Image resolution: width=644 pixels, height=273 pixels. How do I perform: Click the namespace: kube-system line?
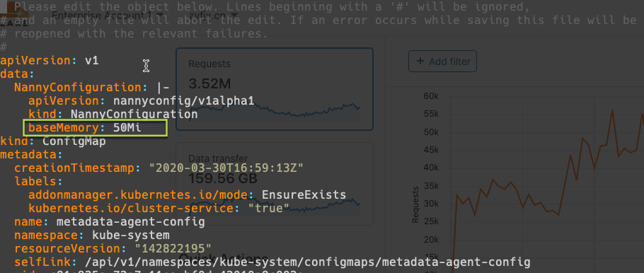[92, 236]
